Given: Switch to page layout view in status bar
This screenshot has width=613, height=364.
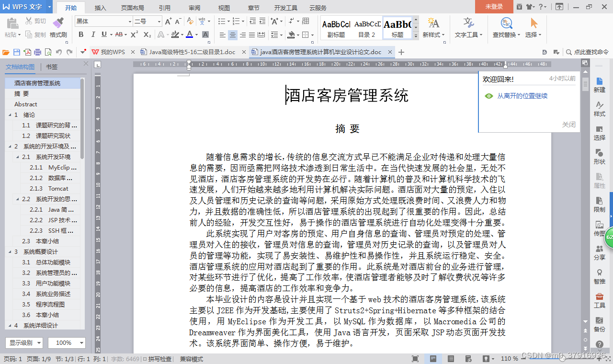Looking at the screenshot, I should [433, 359].
